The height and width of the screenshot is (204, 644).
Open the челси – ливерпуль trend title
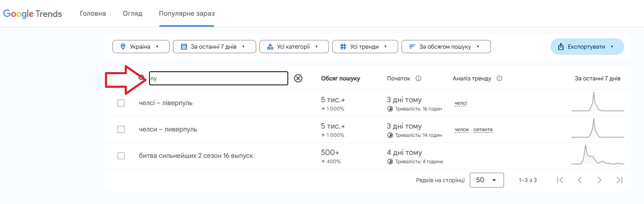point(168,129)
